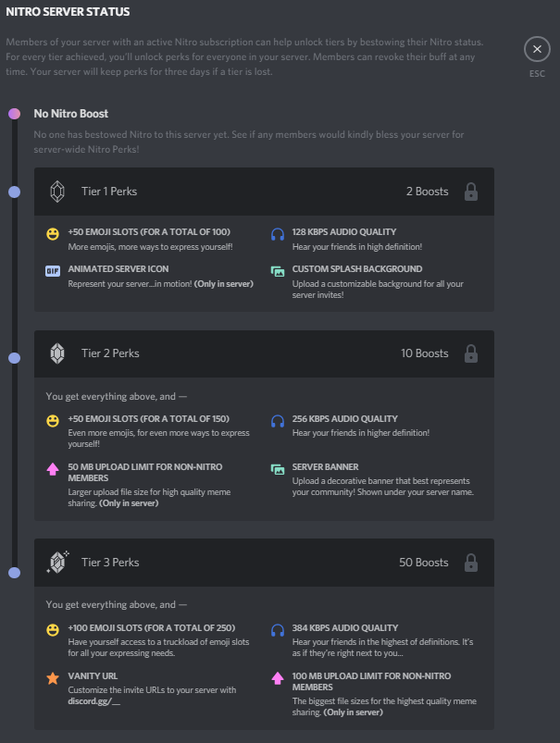Screen dimensions: 560x743
Task: Click the Tier 2 Perks lock icon
Action: pos(470,353)
